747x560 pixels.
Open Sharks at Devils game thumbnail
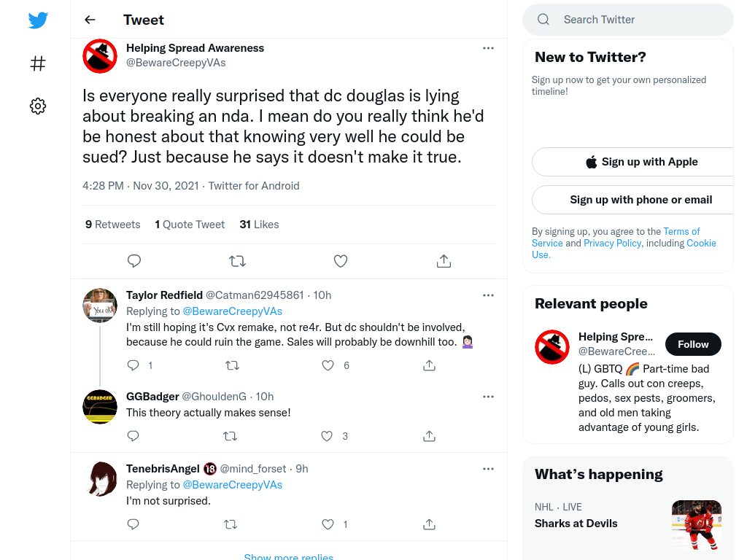tap(697, 525)
